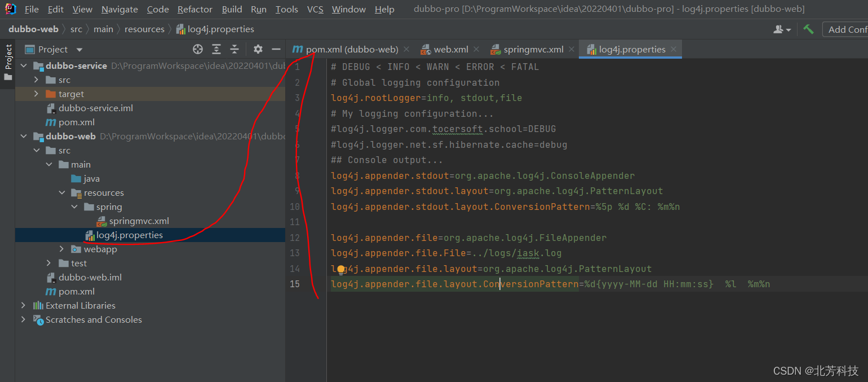This screenshot has height=382, width=868.
Task: Collapse the resources folder arrow
Action: (x=62, y=192)
